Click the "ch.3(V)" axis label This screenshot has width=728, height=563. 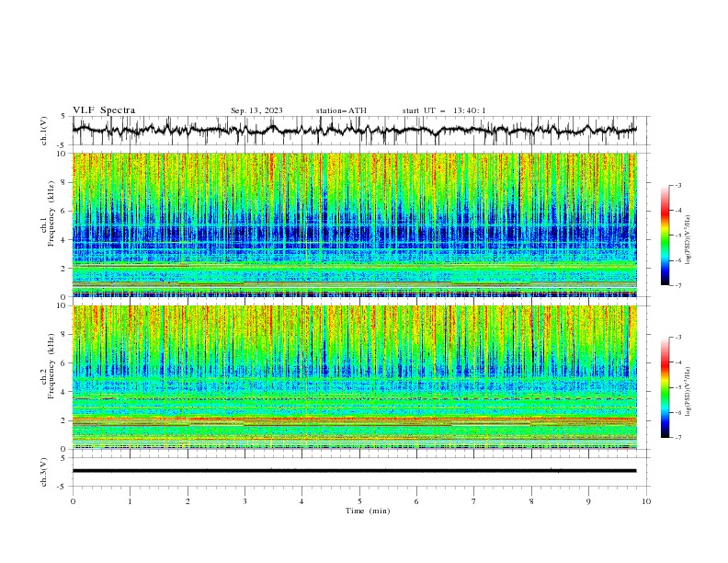pos(44,472)
